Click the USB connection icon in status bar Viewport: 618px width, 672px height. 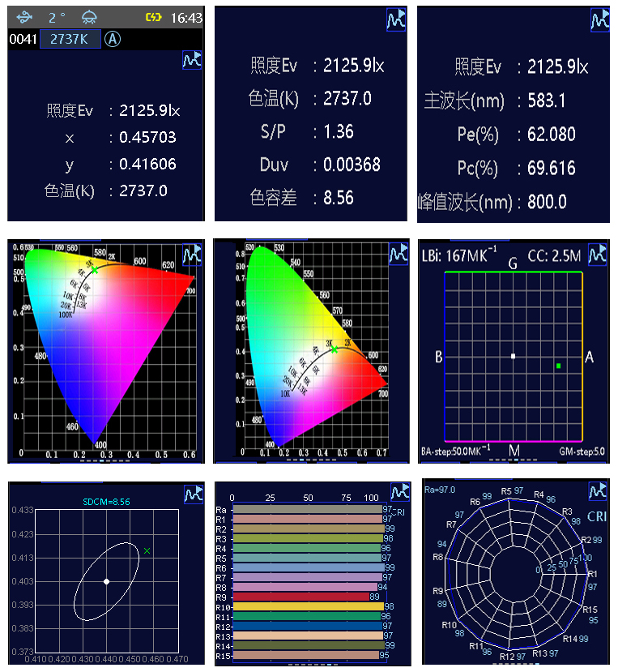coord(25,17)
